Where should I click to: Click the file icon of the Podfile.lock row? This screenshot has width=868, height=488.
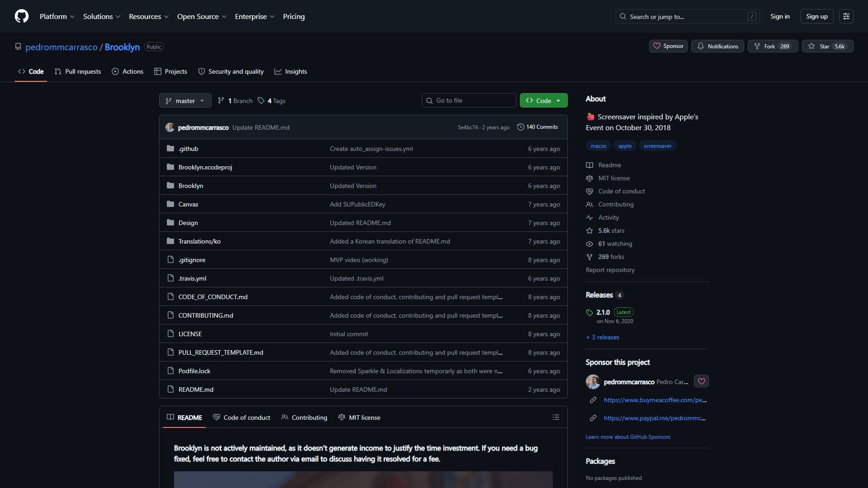[x=170, y=371]
